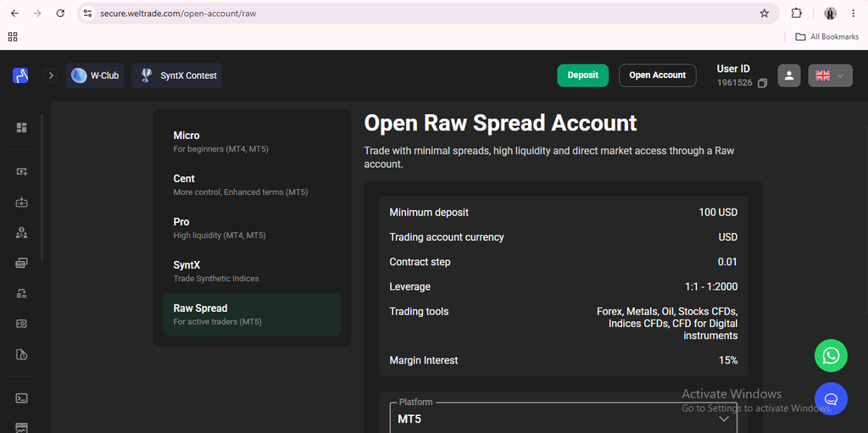Select the Pro account type

point(252,228)
